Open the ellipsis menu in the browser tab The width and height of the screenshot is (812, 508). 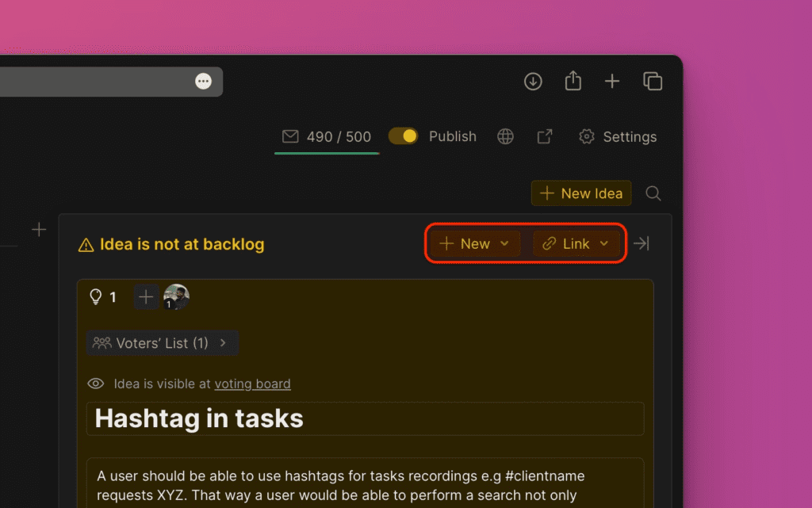click(203, 81)
